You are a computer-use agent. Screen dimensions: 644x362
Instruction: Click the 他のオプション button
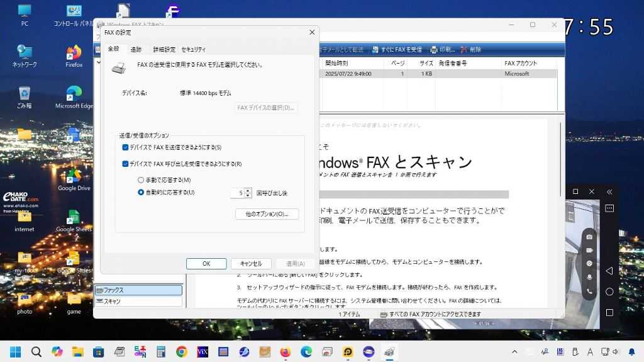[267, 214]
